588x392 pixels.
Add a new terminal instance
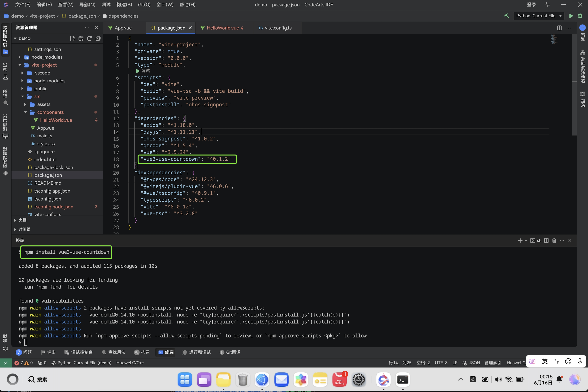(520, 240)
